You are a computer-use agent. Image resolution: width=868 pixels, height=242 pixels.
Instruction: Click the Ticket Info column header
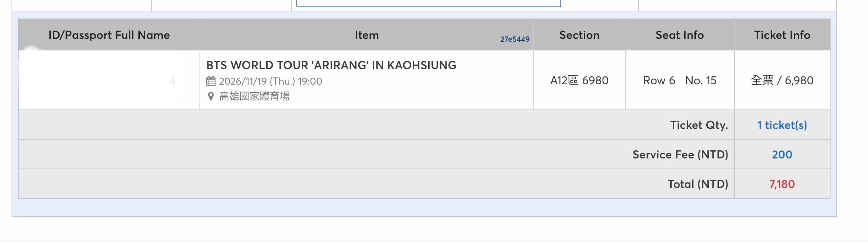click(x=782, y=35)
